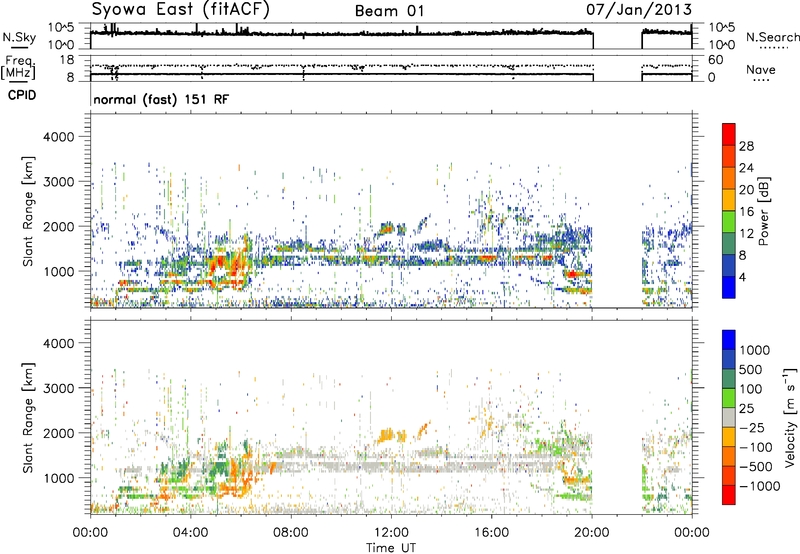This screenshot has width=800, height=554.
Task: Click the 'CPID' row label
Action: click(x=22, y=95)
